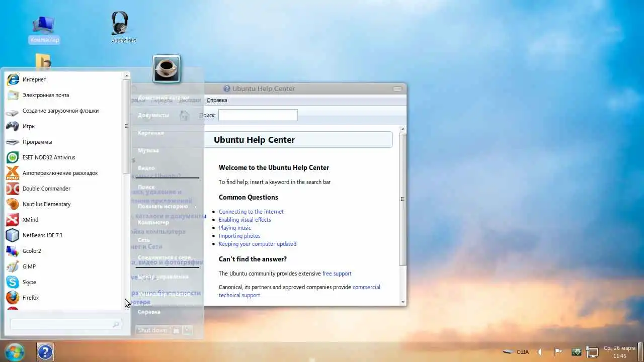Click show desktop strip beside clock
Viewport: 644px width, 362px height.
[640, 351]
